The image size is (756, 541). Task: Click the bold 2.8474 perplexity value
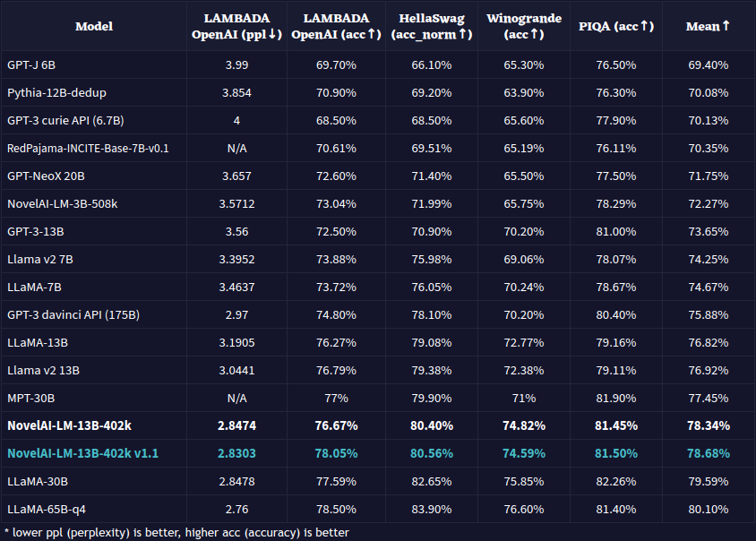point(236,425)
